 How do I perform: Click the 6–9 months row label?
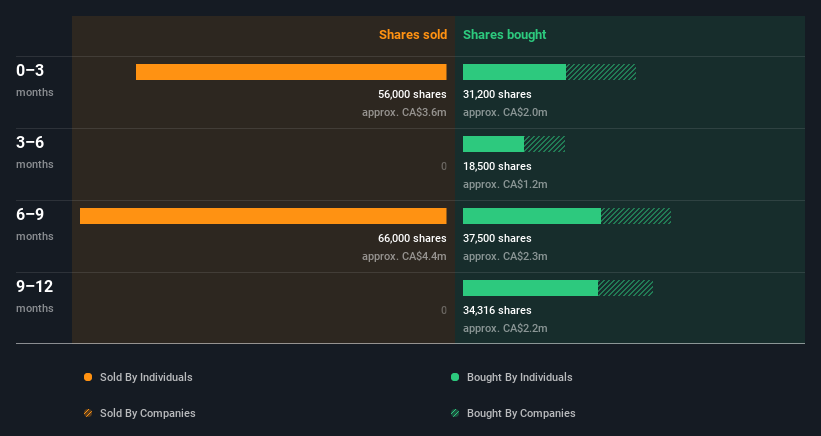click(x=35, y=224)
